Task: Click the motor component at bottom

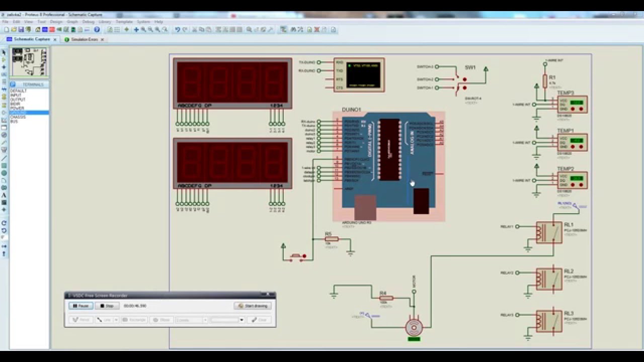Action: pyautogui.click(x=414, y=328)
